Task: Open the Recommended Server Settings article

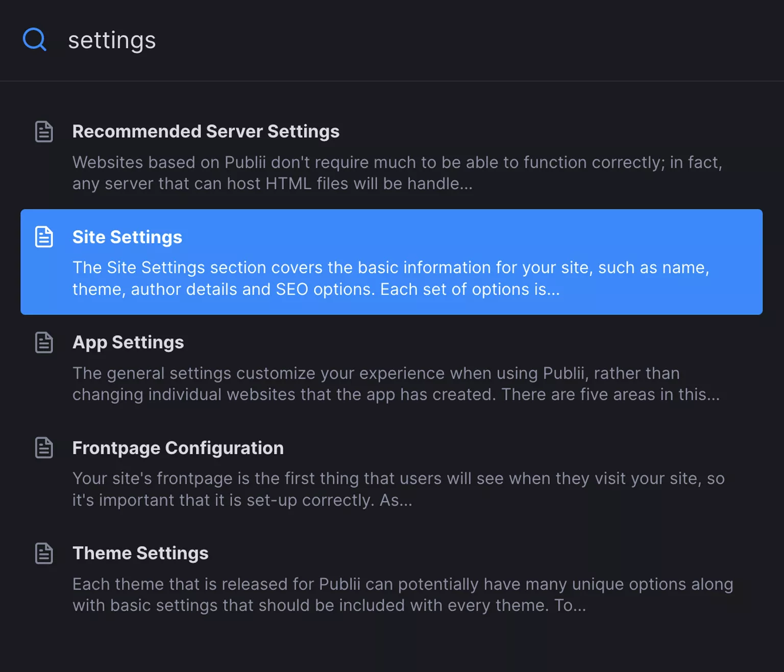Action: (x=206, y=131)
